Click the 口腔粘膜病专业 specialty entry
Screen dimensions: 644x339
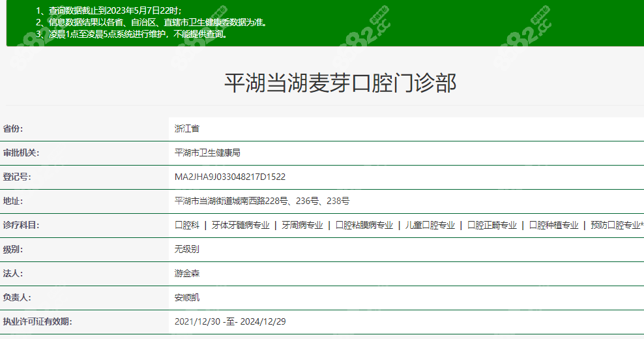(364, 225)
